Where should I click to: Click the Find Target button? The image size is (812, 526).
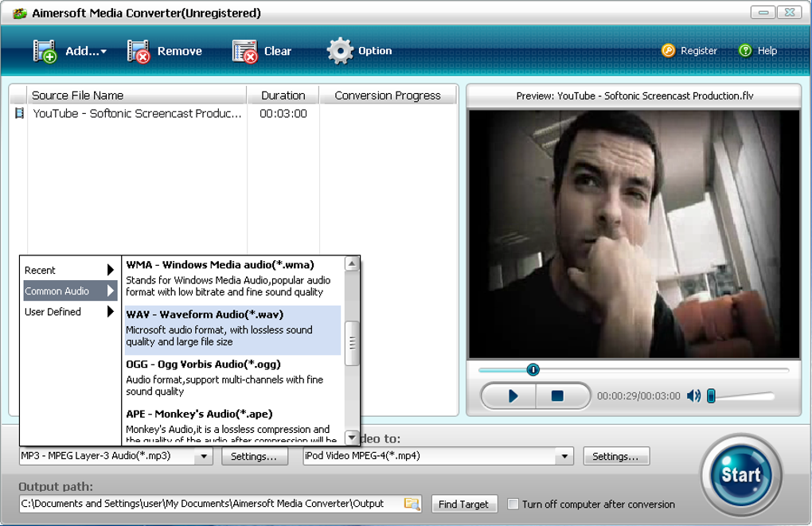click(464, 504)
